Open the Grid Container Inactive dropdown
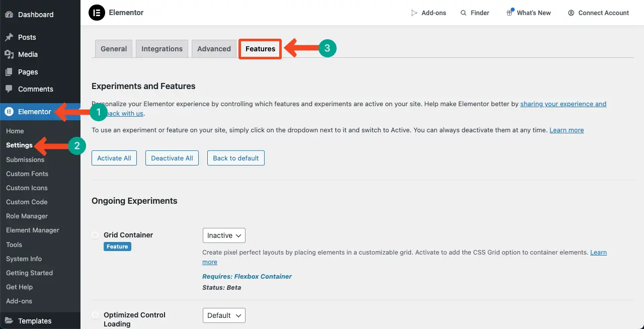 (x=224, y=235)
